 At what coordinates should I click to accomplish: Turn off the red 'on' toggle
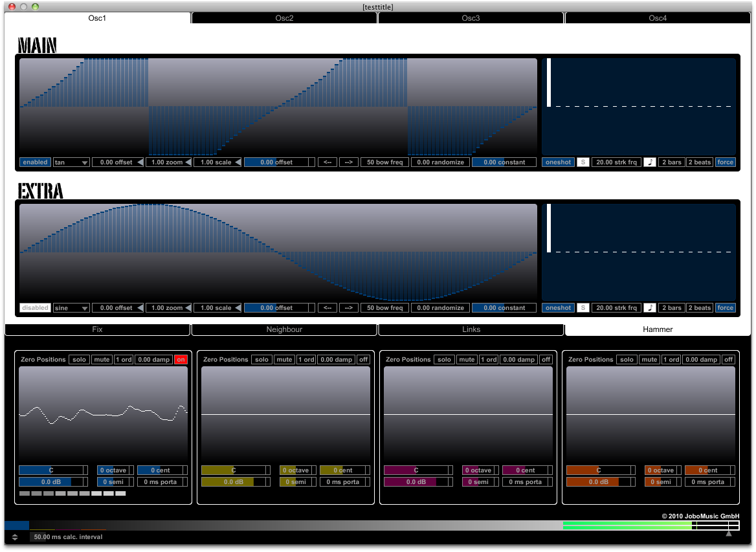(x=181, y=360)
